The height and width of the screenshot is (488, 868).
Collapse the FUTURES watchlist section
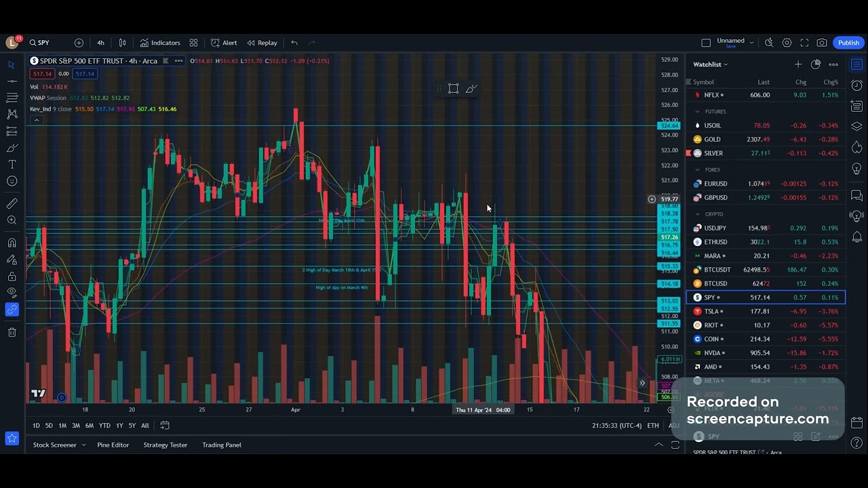point(697,111)
